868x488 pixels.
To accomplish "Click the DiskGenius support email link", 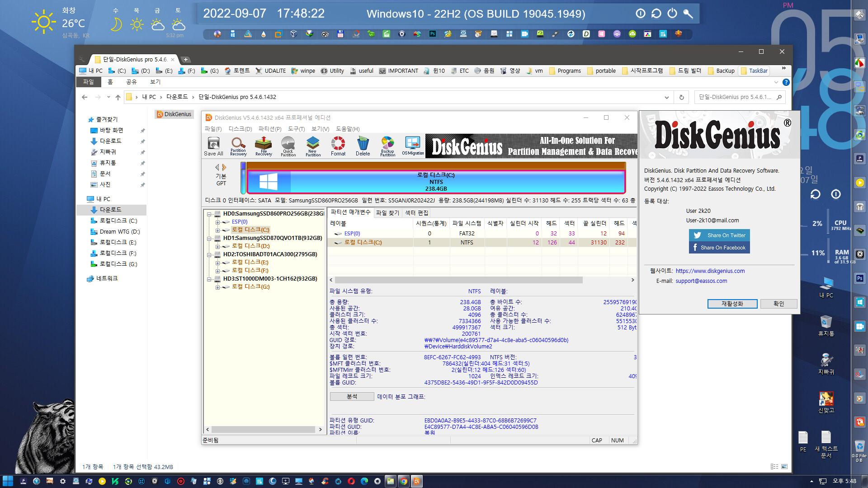I will click(702, 281).
